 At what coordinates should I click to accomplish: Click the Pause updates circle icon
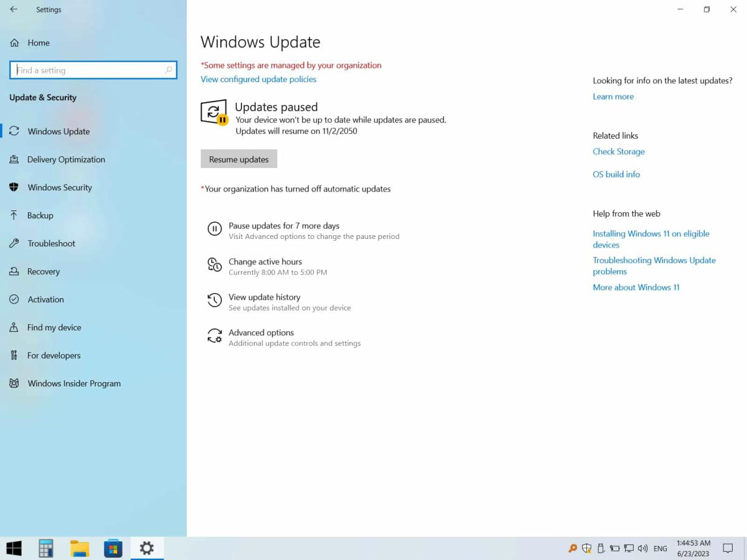214,229
